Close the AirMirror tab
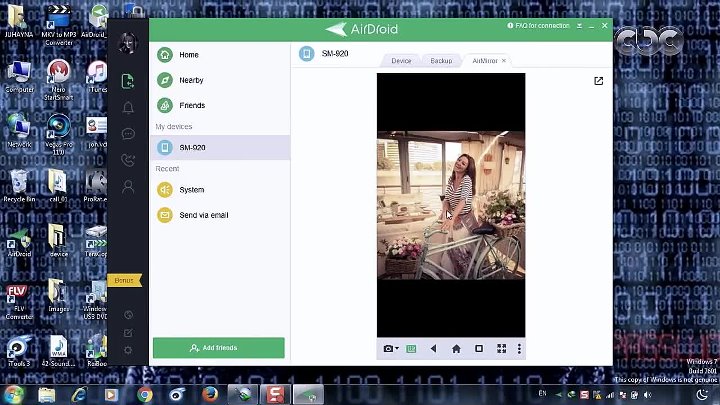Screen dimensions: 720x405 pos(504,61)
